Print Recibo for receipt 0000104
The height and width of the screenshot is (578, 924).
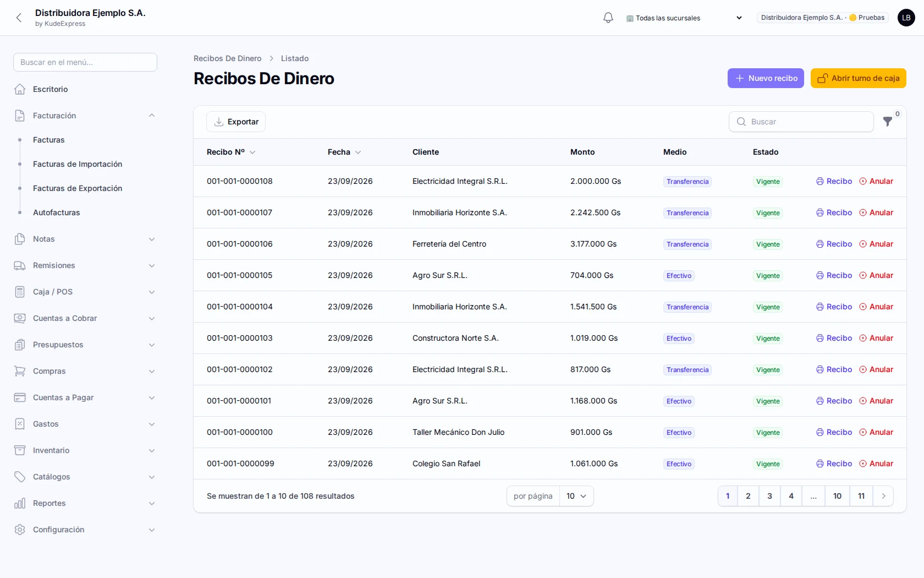(834, 307)
